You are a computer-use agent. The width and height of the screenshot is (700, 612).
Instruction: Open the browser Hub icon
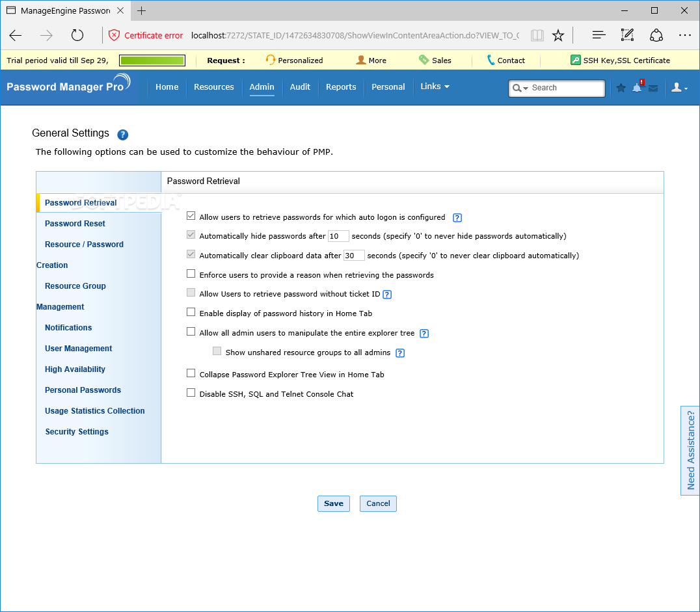(599, 35)
